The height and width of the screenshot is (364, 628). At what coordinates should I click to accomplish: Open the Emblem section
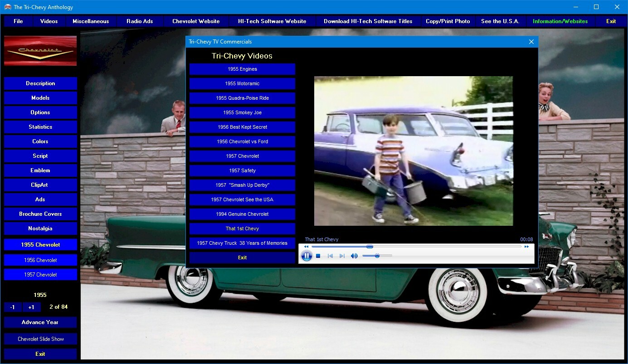(40, 170)
